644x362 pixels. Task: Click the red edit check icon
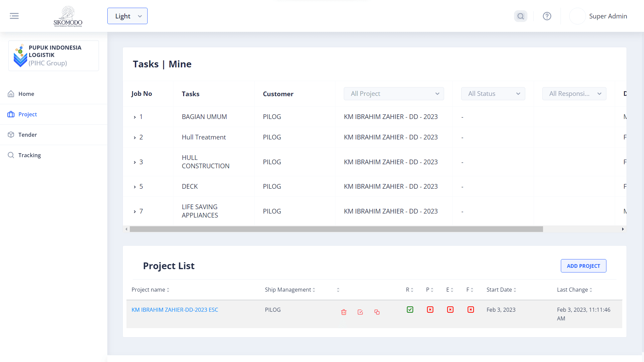360,312
